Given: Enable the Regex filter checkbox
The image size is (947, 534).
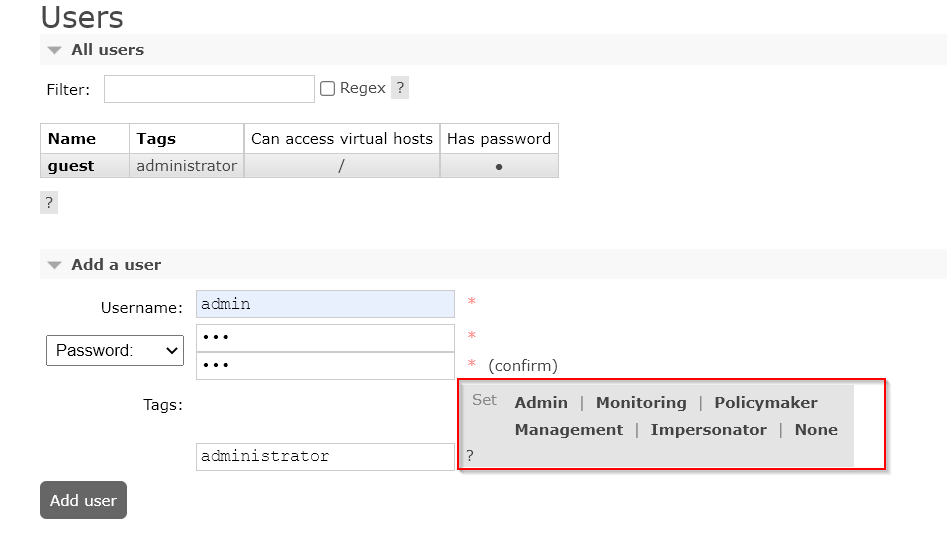Looking at the screenshot, I should click(327, 89).
